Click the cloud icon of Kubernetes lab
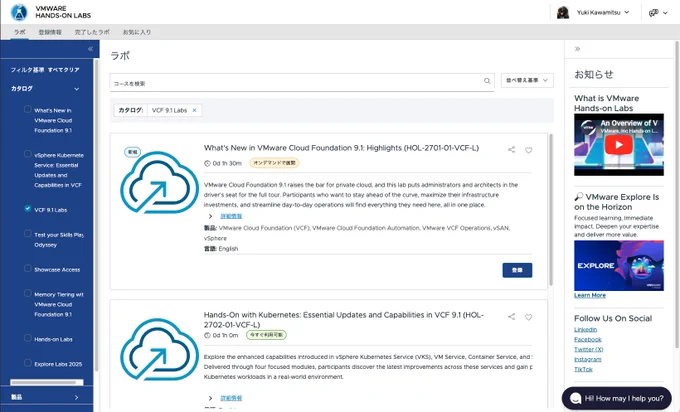The height and width of the screenshot is (412, 680). 159,350
